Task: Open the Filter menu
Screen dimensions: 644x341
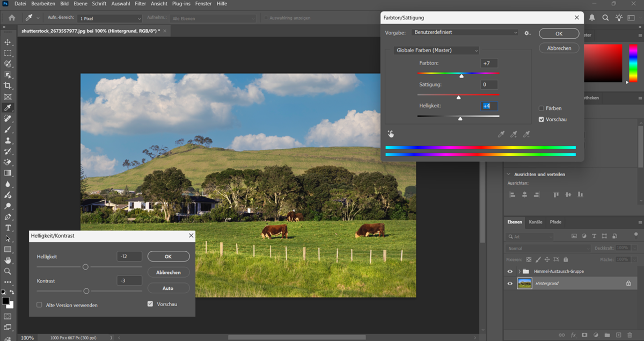Action: pyautogui.click(x=140, y=4)
